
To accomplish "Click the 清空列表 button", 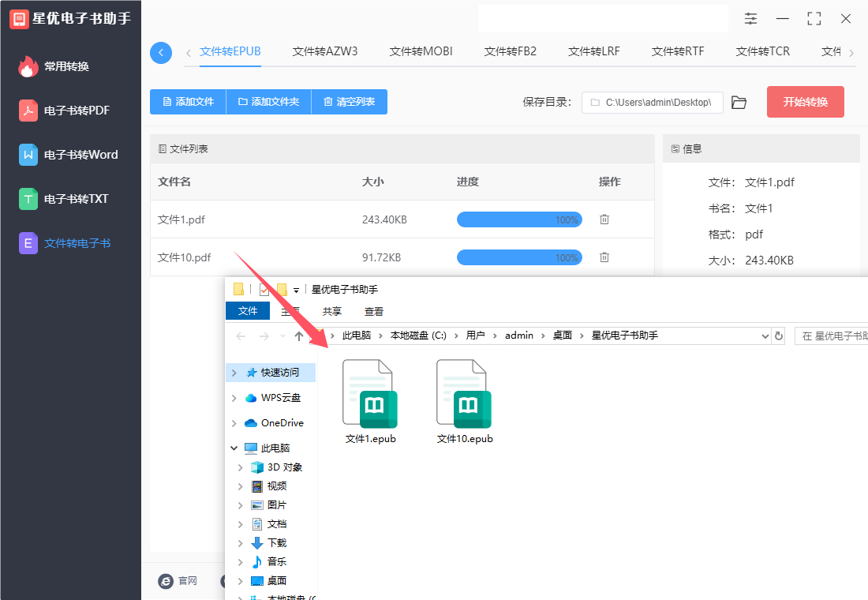I will (x=350, y=102).
